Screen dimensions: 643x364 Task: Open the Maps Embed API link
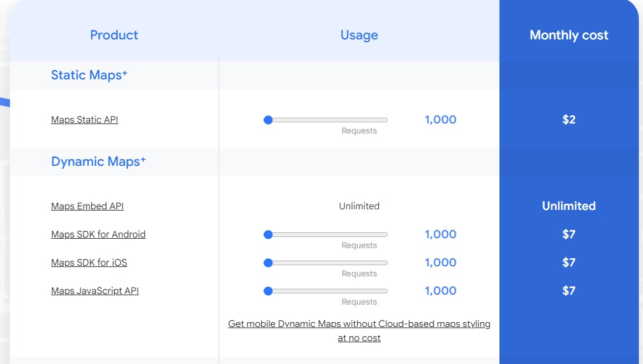click(87, 206)
